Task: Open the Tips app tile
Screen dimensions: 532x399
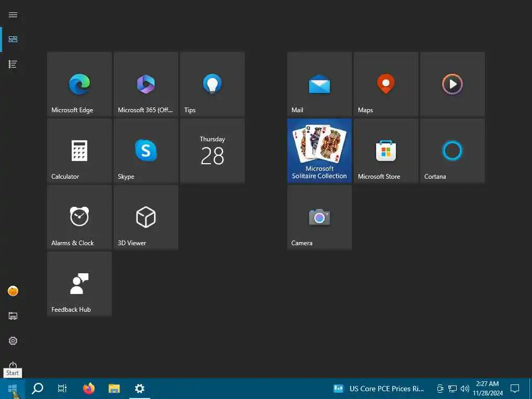Action: click(x=212, y=84)
